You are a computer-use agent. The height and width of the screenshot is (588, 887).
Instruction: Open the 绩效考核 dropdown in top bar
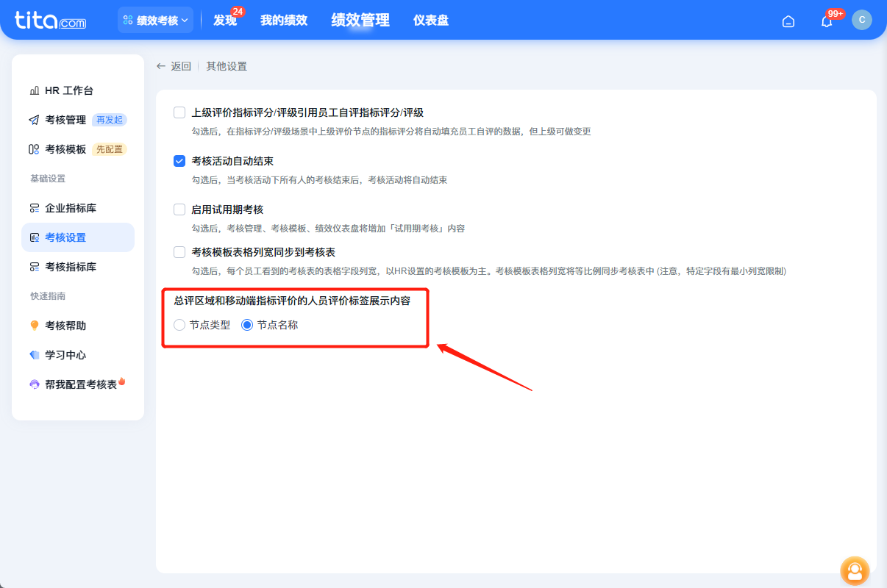coord(155,20)
